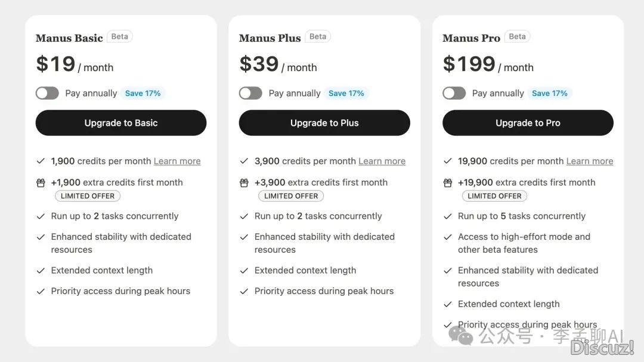
Task: Click the WeChat logo in the watermark
Action: click(460, 335)
